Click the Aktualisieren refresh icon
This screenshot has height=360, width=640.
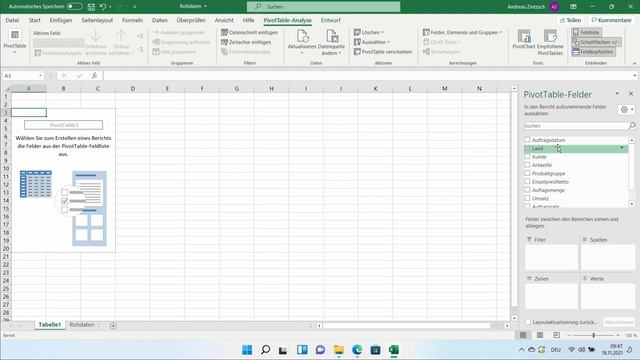point(302,36)
